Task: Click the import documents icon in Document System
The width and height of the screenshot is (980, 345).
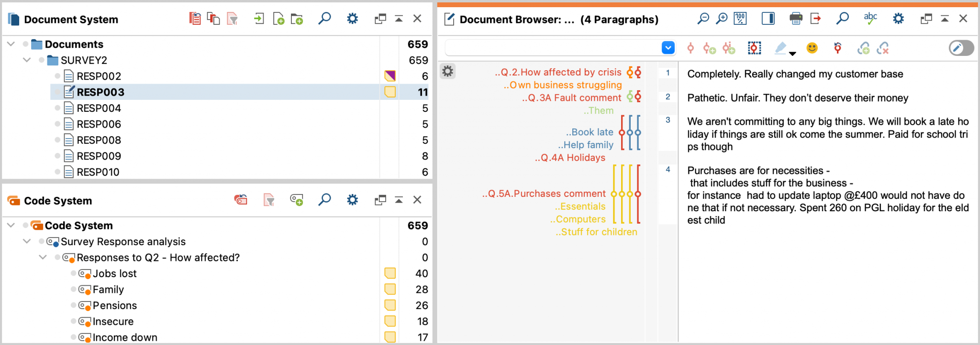Action: pos(258,19)
